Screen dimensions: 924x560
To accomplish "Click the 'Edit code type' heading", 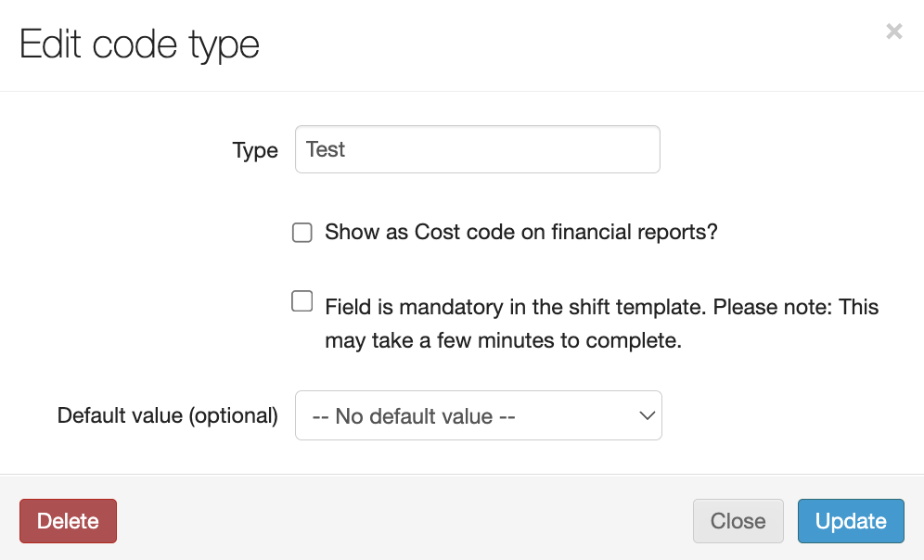I will (139, 45).
